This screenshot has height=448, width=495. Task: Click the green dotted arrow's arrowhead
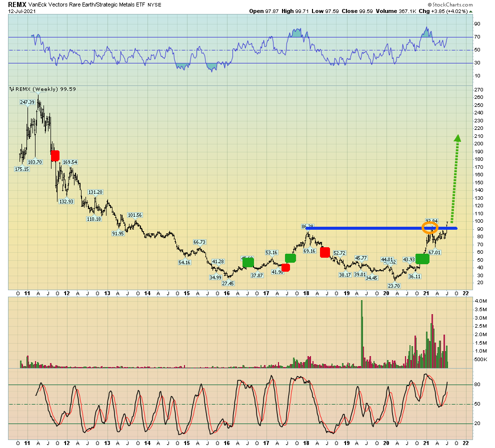click(457, 138)
